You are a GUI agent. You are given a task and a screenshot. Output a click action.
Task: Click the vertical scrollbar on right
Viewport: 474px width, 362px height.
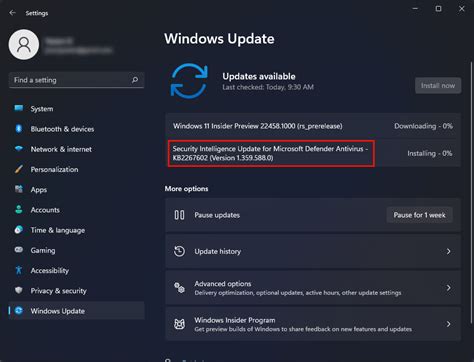pyautogui.click(x=471, y=192)
